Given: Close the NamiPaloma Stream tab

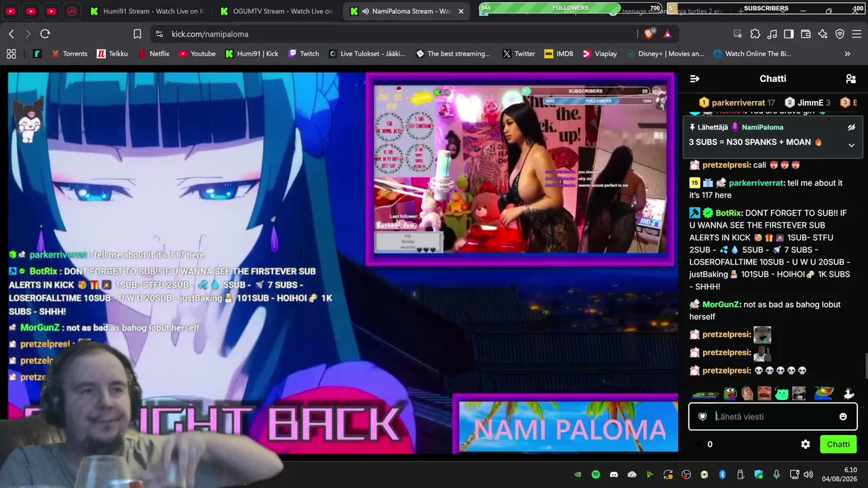Looking at the screenshot, I should click(461, 12).
